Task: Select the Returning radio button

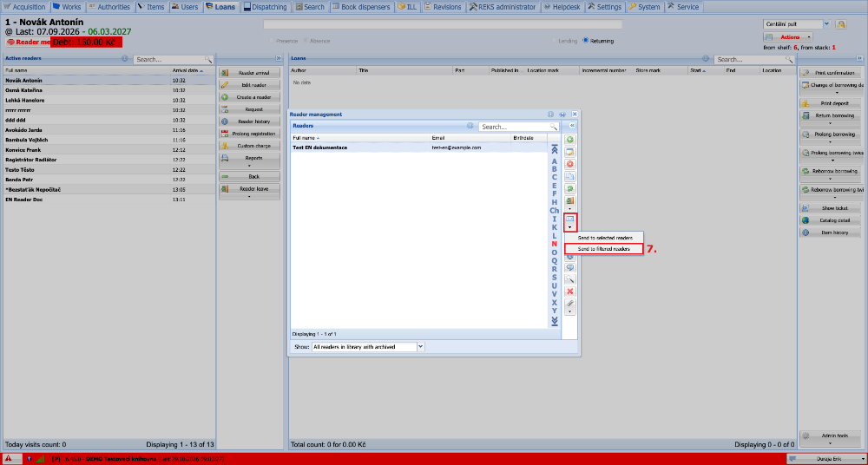Action: pos(585,41)
